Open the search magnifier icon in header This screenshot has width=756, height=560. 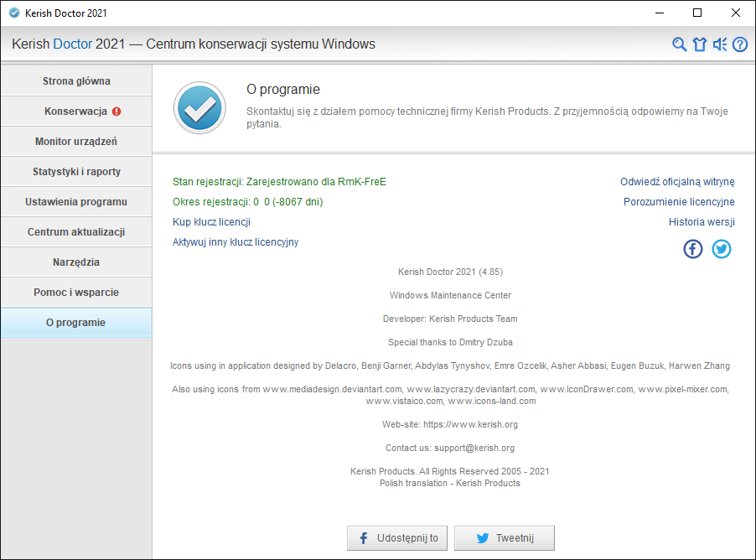(x=680, y=44)
